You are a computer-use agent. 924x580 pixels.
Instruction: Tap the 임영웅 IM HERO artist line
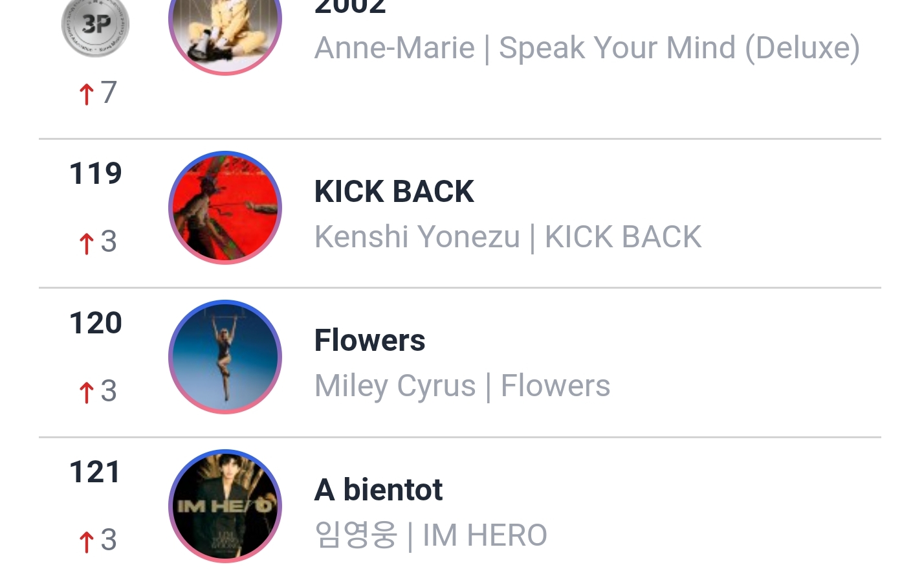[x=431, y=535]
